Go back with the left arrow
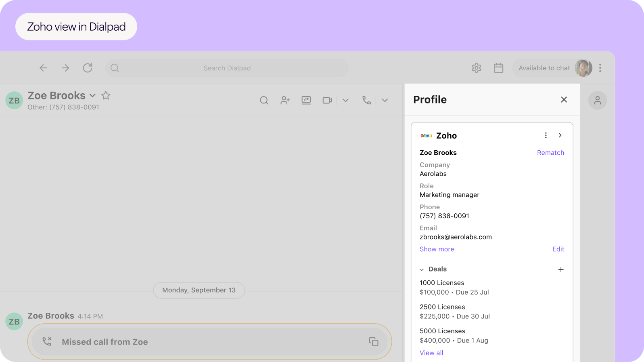 43,68
